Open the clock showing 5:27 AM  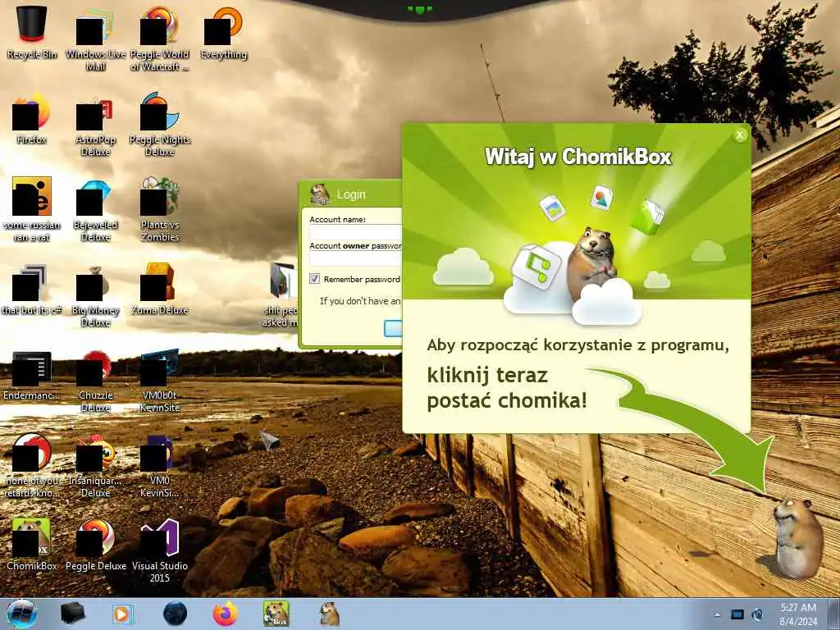tap(798, 614)
